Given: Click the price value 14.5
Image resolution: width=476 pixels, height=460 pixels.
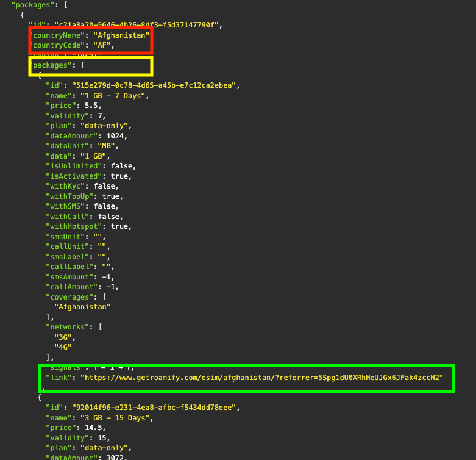Looking at the screenshot, I should pyautogui.click(x=94, y=428).
